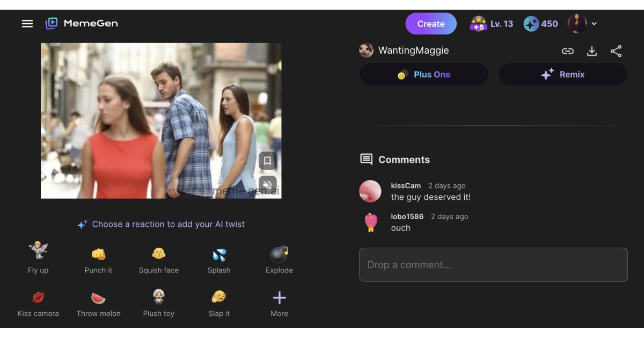Screen dimensions: 644x338
Task: Open the profile avatar in header
Action: [x=577, y=24]
